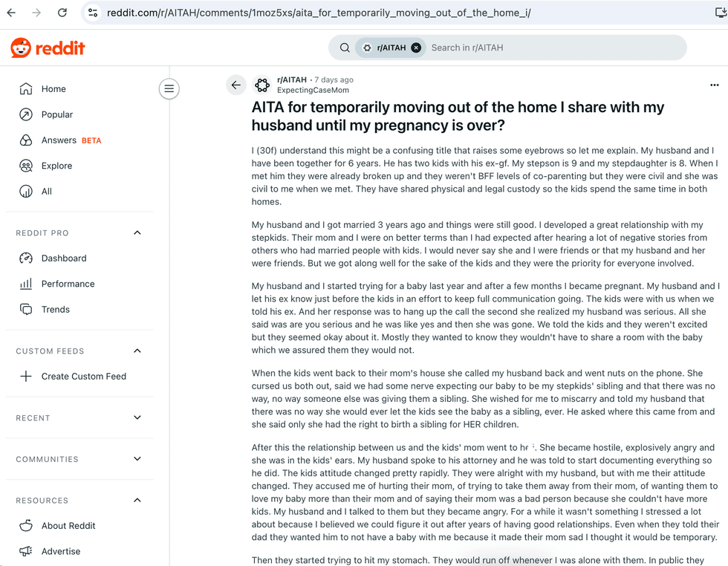Go to Explore communities icon
Screen dimensions: 728x566
pyautogui.click(x=26, y=166)
